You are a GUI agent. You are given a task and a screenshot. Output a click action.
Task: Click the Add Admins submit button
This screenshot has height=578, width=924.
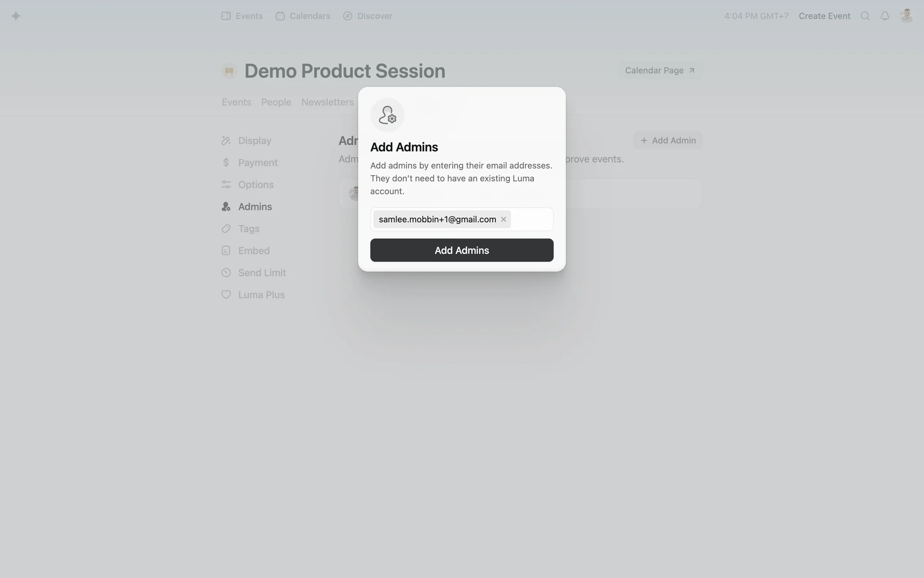coord(462,250)
